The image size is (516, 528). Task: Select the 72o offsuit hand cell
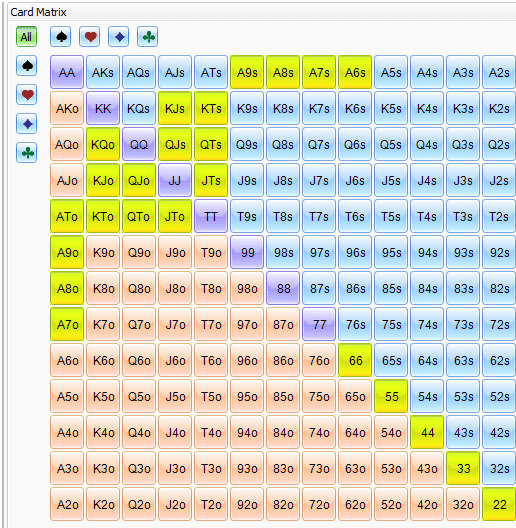click(319, 504)
